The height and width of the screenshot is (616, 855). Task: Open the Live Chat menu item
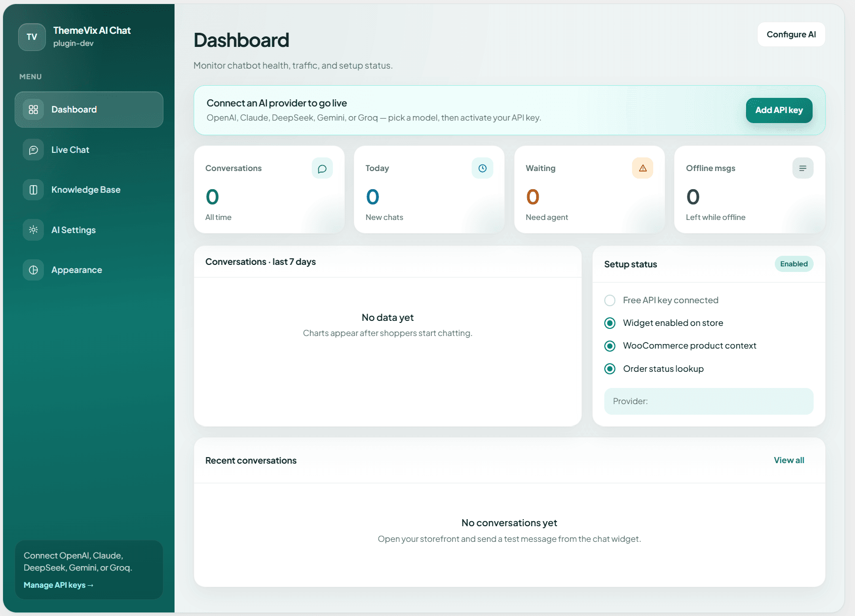[x=89, y=150]
